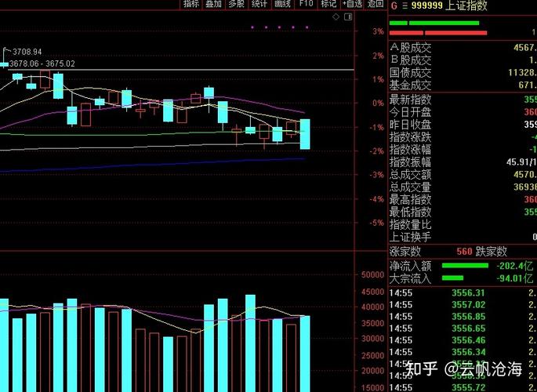Click the 最低指数 label
This screenshot has height=392, width=537.
[410, 212]
